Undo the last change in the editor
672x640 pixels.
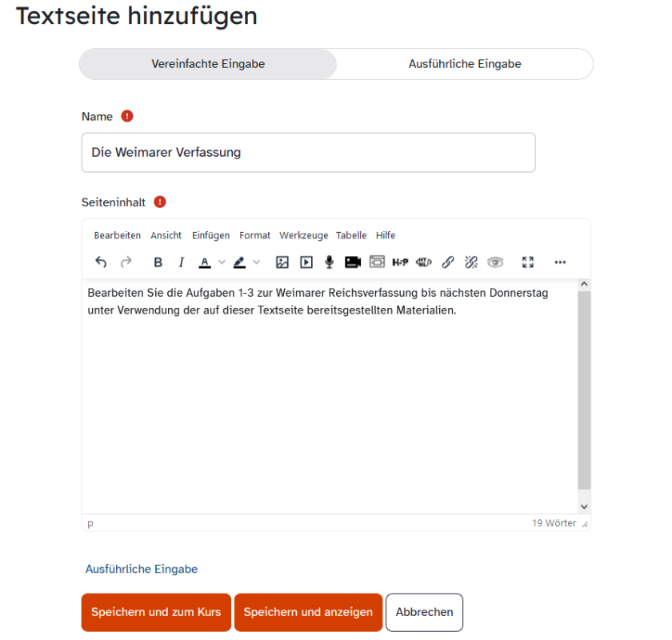click(x=100, y=262)
